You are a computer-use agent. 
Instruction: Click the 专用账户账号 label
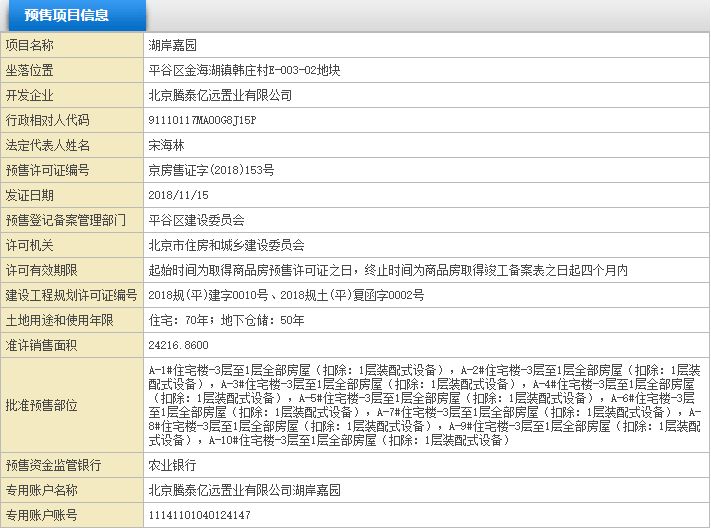(x=41, y=515)
